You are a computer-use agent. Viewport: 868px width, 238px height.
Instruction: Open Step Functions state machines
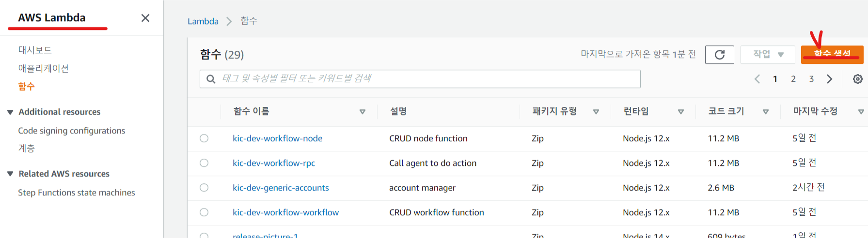coord(77,193)
